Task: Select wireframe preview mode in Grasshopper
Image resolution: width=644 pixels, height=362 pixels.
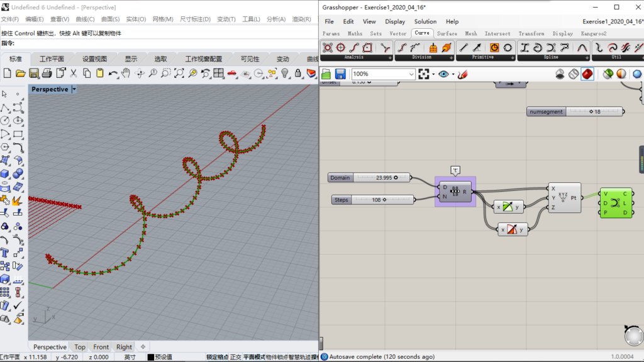Action: click(x=574, y=74)
